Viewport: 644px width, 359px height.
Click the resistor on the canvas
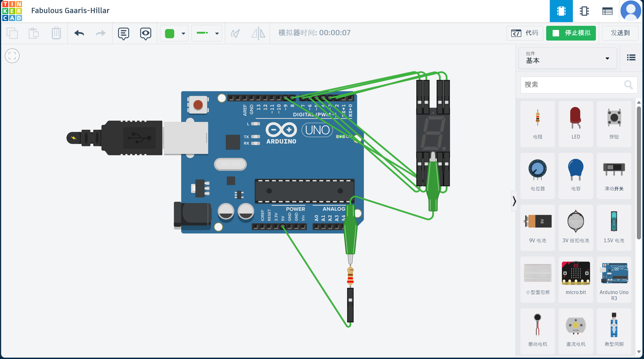pos(350,275)
